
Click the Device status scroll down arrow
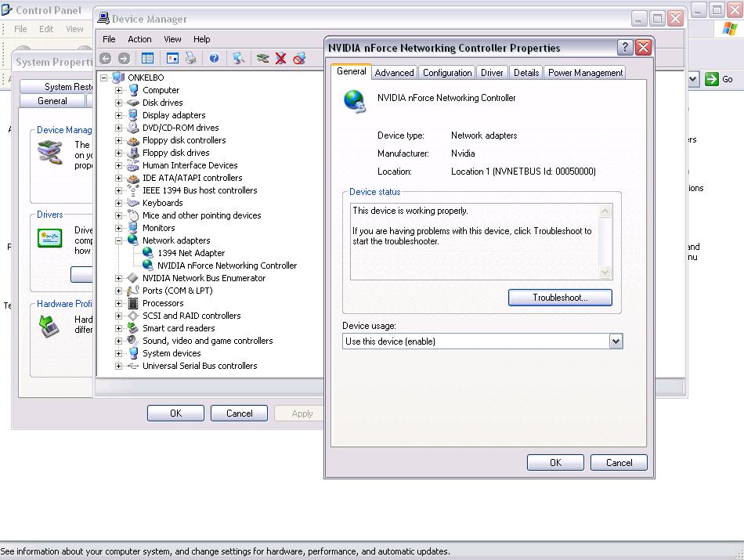coord(605,273)
